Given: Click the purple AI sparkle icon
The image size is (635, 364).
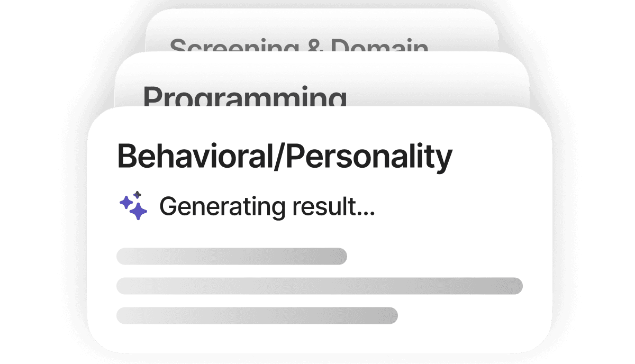Looking at the screenshot, I should 133,206.
